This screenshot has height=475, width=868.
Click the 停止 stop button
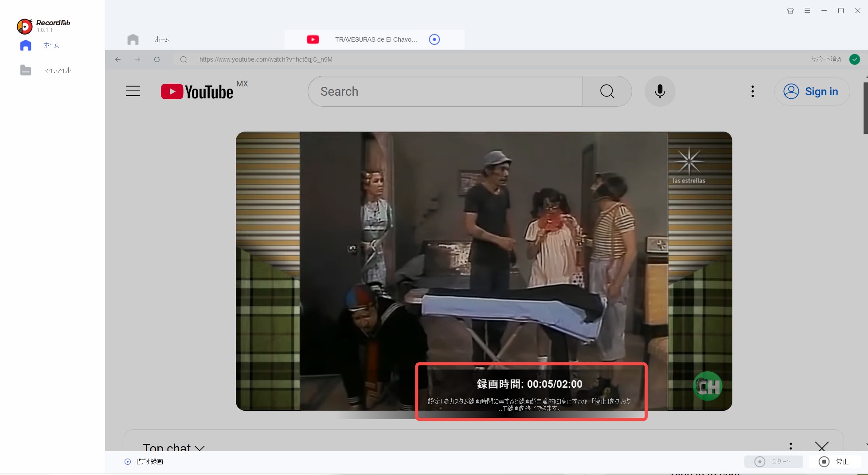(834, 462)
